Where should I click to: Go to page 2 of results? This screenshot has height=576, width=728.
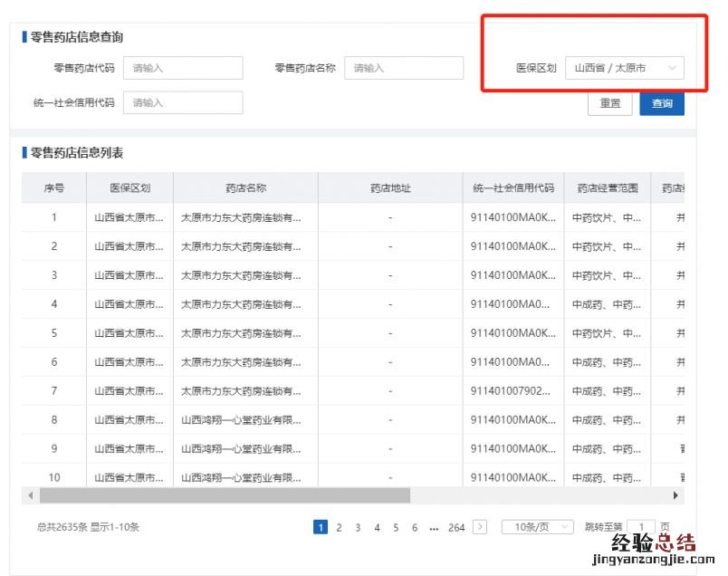point(340,527)
